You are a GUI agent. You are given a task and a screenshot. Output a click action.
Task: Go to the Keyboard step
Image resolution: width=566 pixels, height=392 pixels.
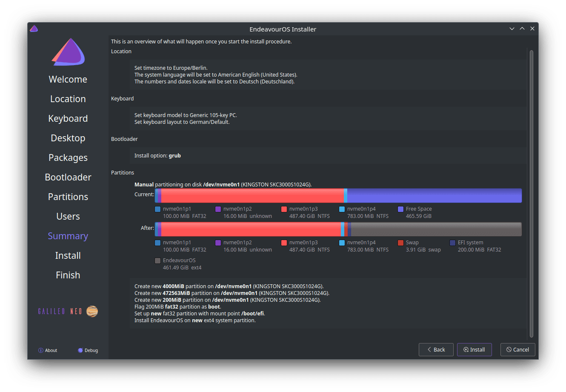click(x=68, y=119)
